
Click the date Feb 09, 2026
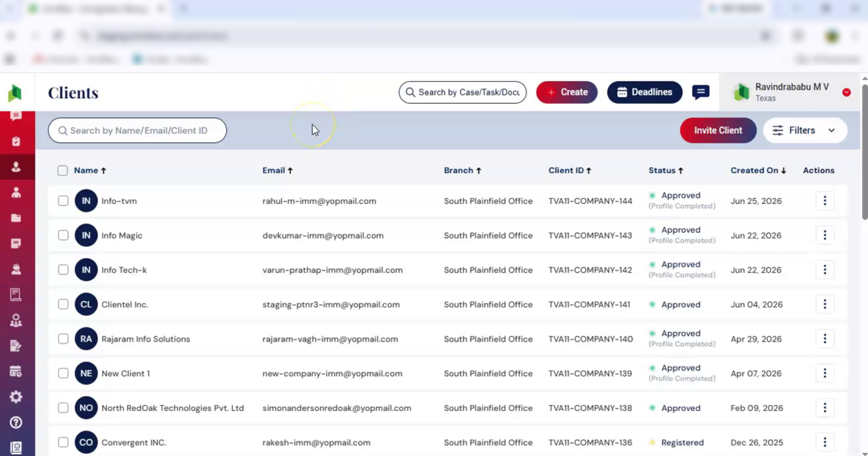(x=757, y=408)
